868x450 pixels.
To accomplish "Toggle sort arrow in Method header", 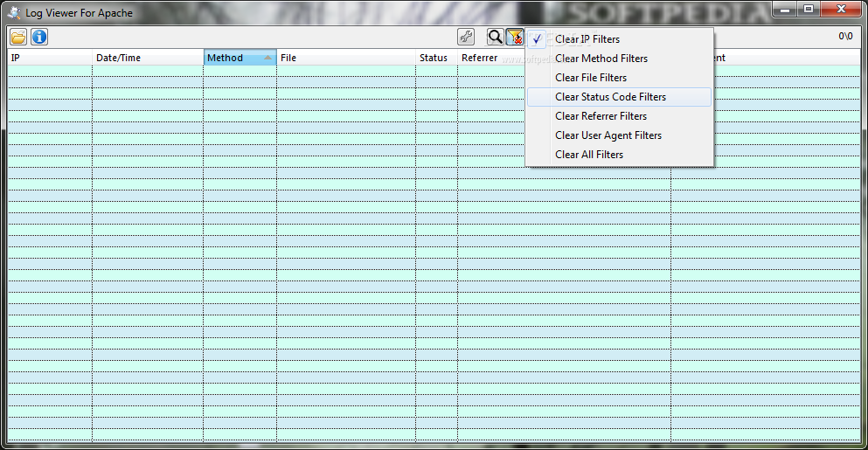I will 268,58.
